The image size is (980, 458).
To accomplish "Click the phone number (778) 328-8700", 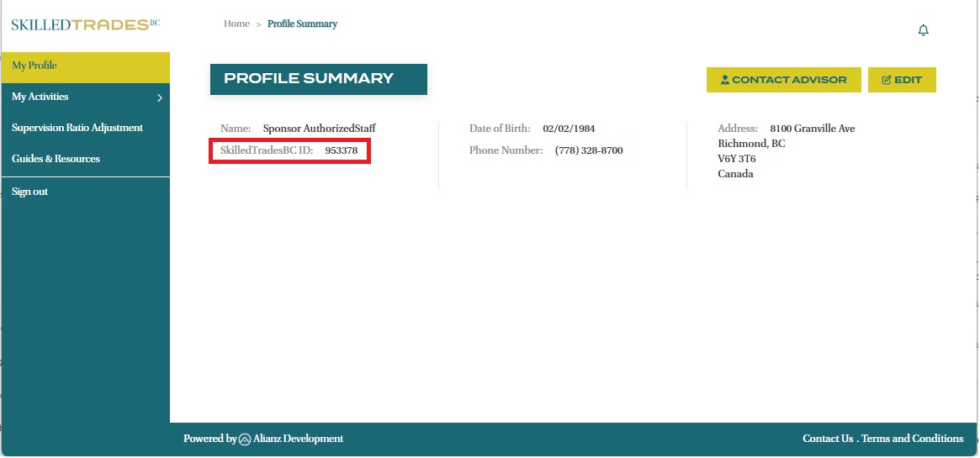I will click(589, 150).
